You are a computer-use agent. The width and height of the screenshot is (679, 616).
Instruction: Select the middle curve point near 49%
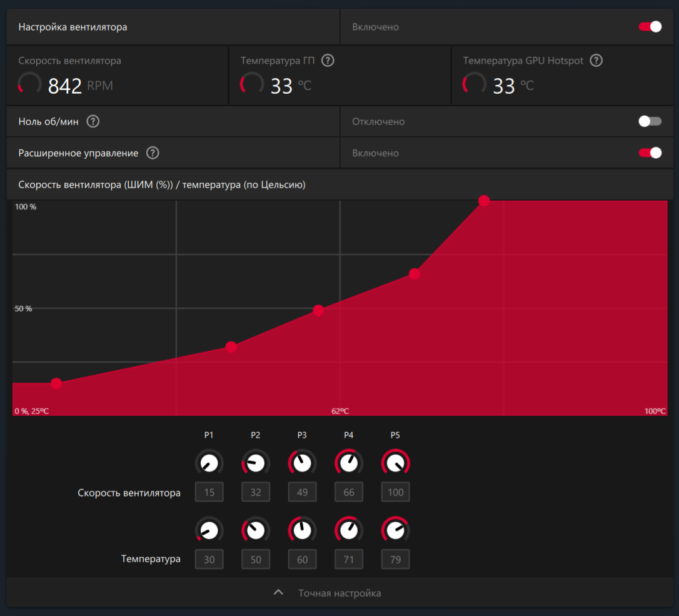318,310
